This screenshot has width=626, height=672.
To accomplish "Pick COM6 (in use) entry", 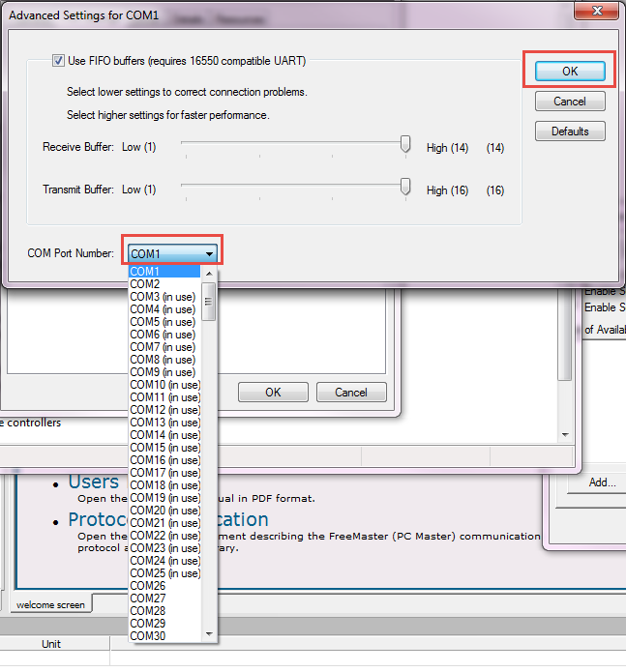I will [164, 335].
